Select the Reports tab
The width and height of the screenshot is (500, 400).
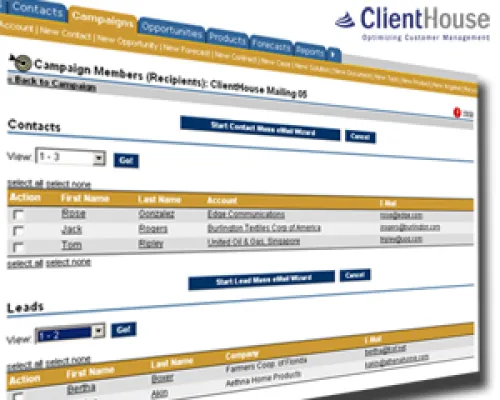tap(310, 52)
